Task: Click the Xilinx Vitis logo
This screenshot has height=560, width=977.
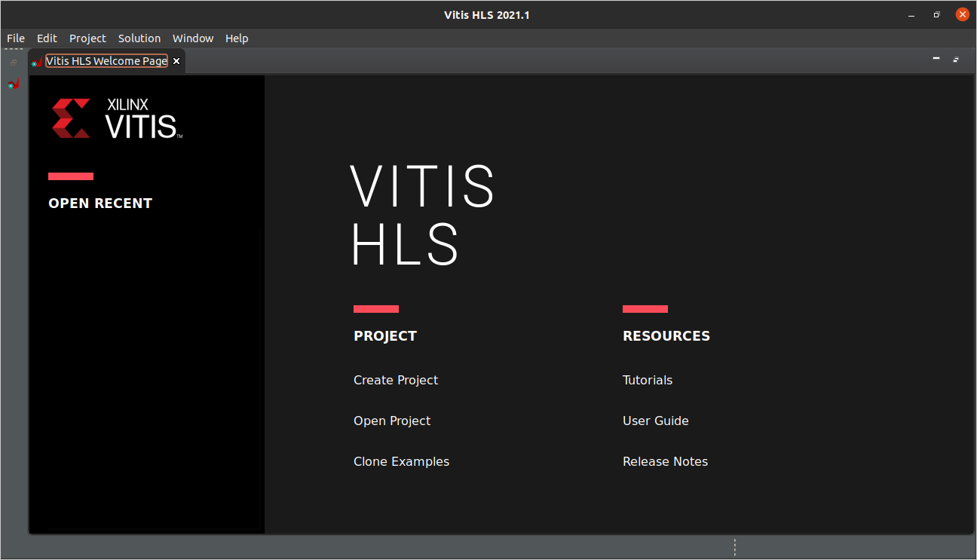Action: [116, 117]
